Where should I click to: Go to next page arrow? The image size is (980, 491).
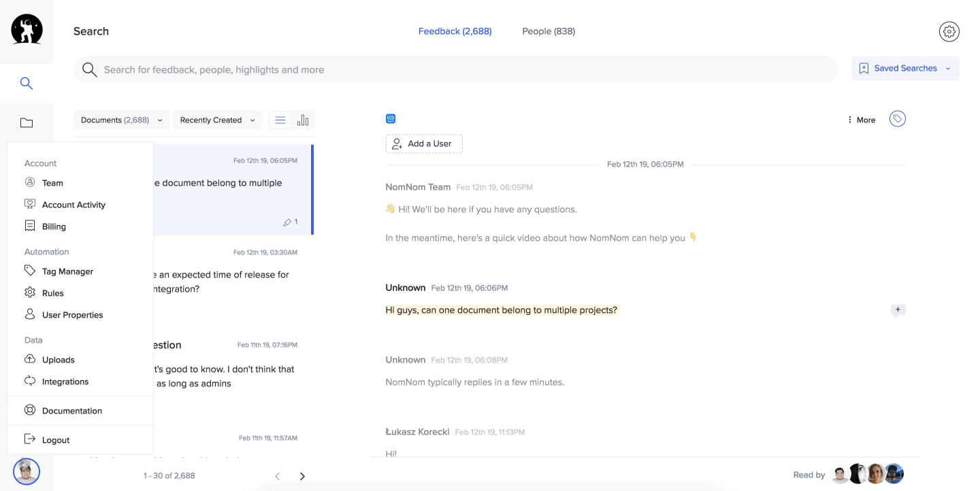pyautogui.click(x=302, y=476)
